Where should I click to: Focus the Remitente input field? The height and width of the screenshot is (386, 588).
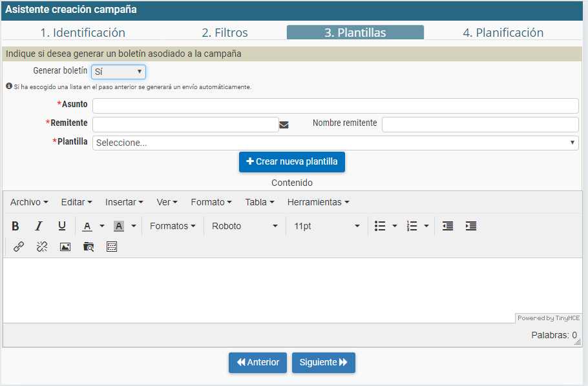(185, 125)
